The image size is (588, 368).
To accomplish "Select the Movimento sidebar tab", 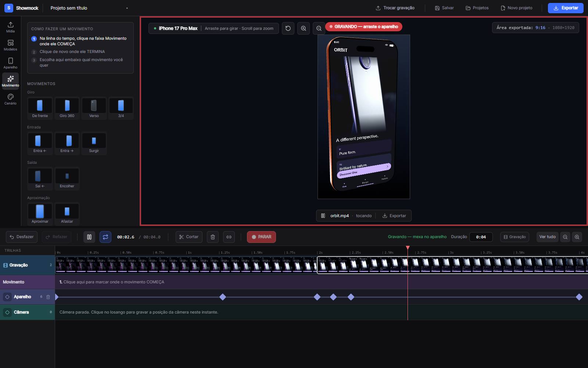I will (x=10, y=81).
